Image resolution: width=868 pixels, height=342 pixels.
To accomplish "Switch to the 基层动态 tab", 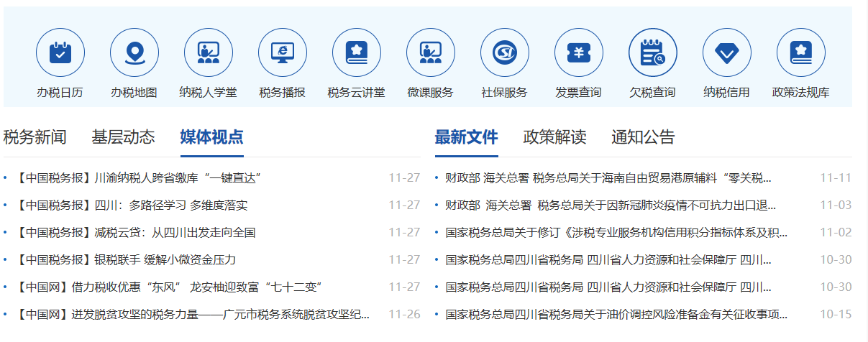I will pos(123,137).
